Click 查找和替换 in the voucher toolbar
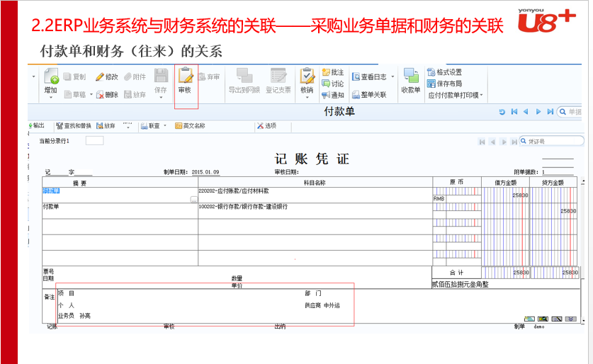Image resolution: width=593 pixels, height=364 pixels. 77,125
